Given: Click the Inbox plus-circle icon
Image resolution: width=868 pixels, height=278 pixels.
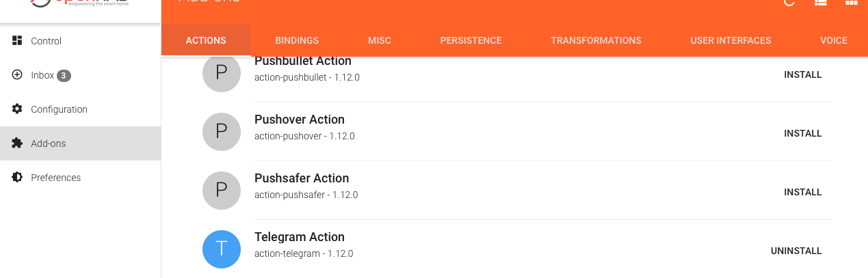Looking at the screenshot, I should click(17, 75).
